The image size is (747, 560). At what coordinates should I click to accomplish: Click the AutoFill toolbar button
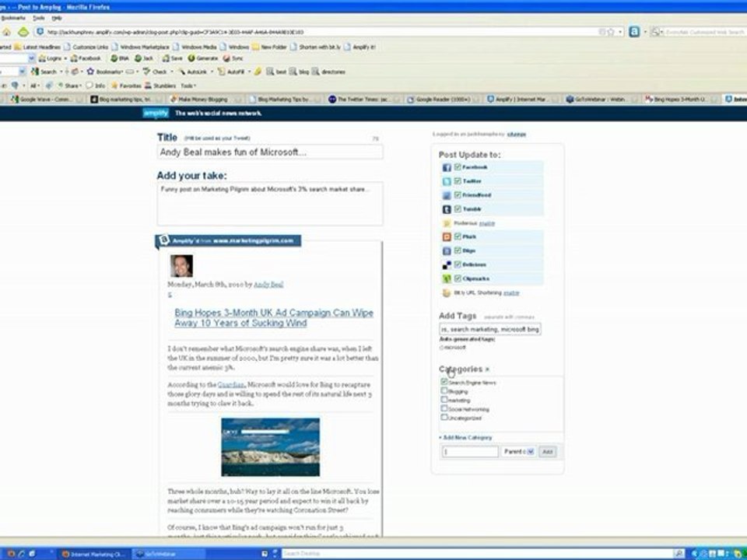(231, 72)
